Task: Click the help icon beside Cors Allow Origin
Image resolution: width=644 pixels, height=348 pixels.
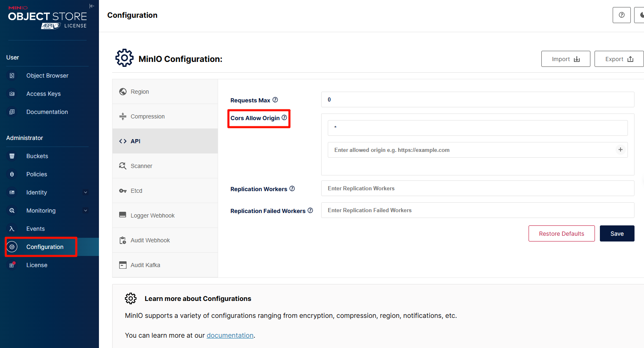Action: 284,118
